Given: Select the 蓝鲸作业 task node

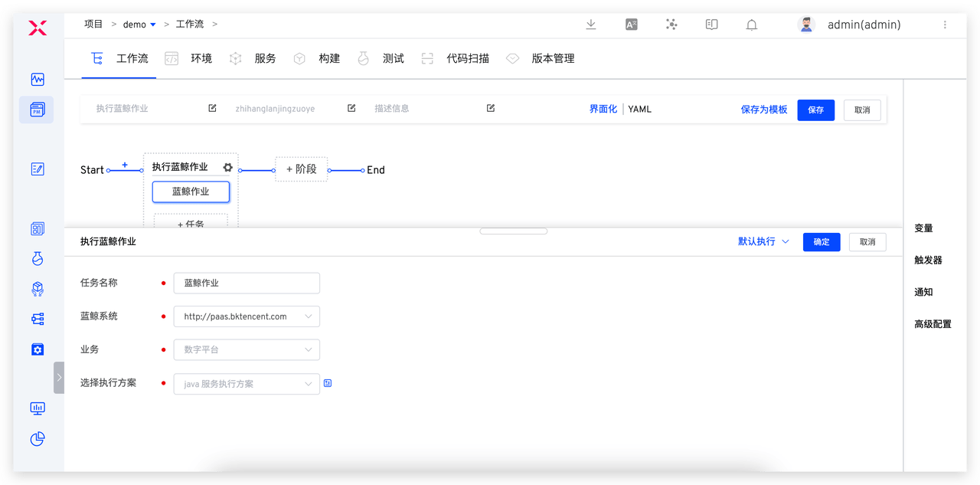Looking at the screenshot, I should point(191,192).
